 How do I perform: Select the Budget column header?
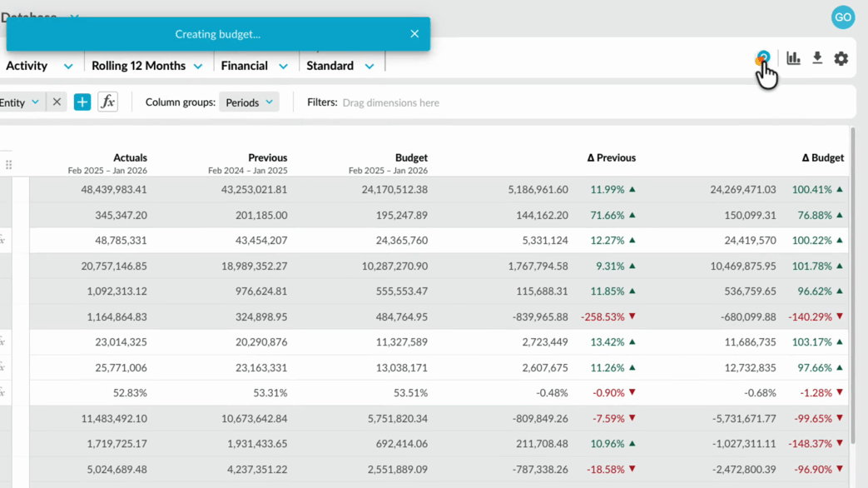point(411,158)
